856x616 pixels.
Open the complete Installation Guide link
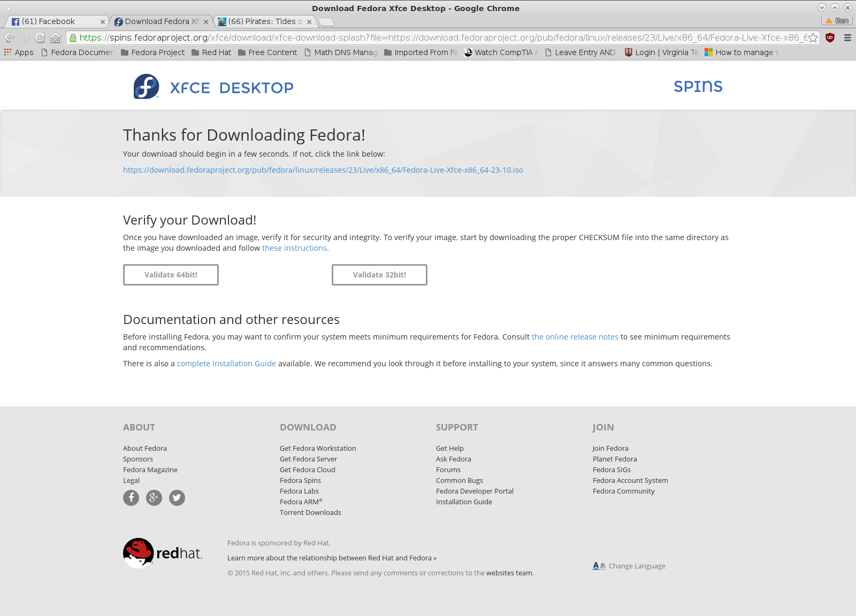(x=226, y=364)
